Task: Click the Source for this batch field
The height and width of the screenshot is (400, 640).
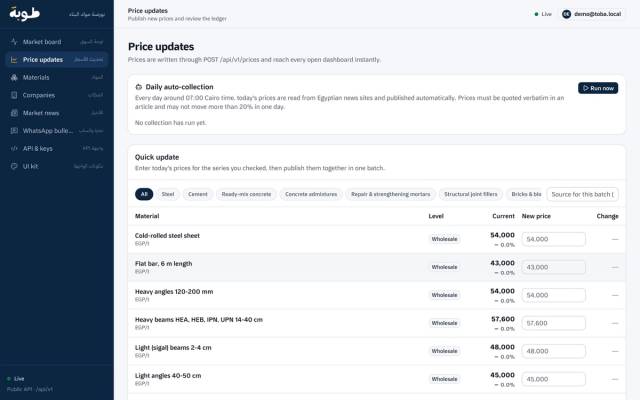Action: point(582,194)
